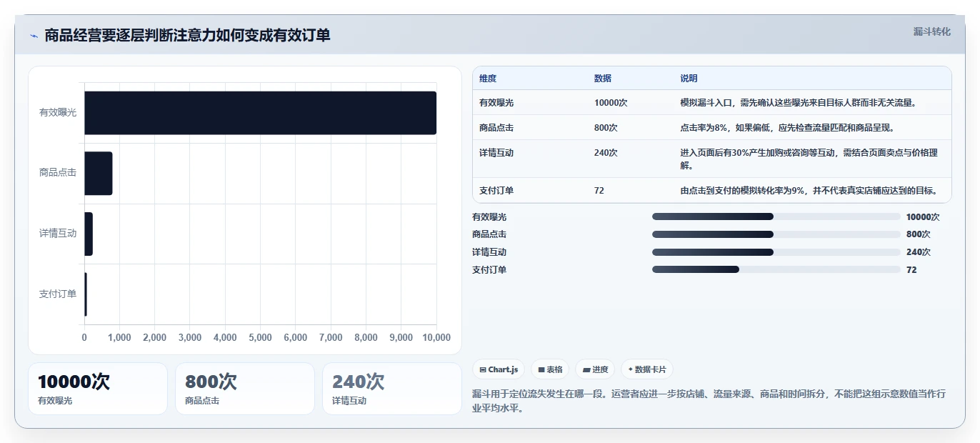The height and width of the screenshot is (443, 980).
Task: Click the description starting 点击率为8%
Action: (787, 128)
